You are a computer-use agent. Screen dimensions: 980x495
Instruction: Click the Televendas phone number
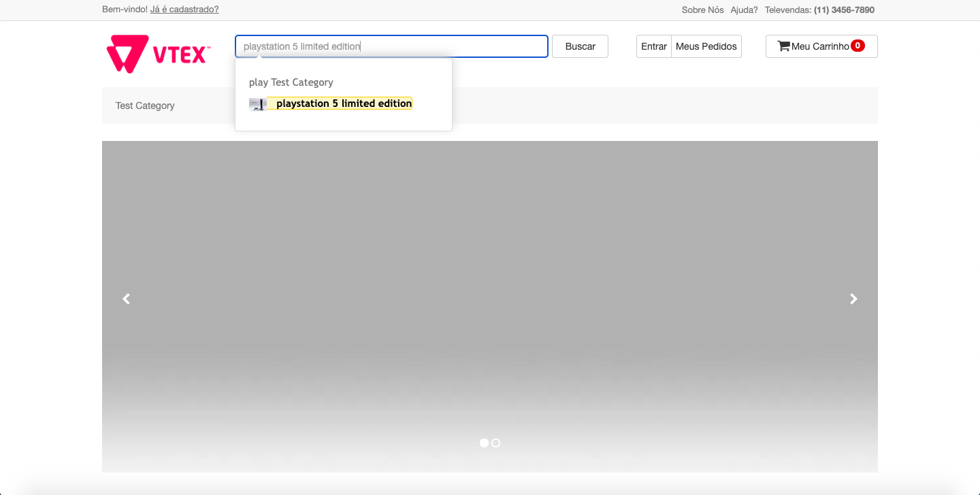point(844,10)
